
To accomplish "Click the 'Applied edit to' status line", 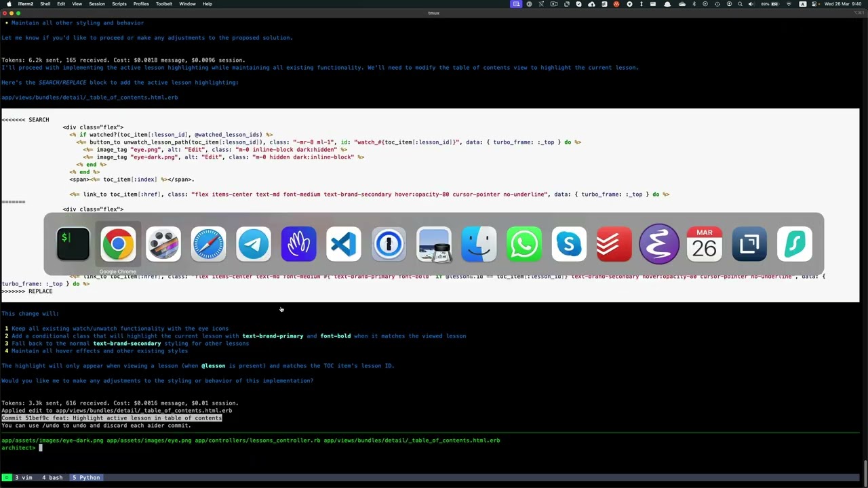I will click(117, 411).
